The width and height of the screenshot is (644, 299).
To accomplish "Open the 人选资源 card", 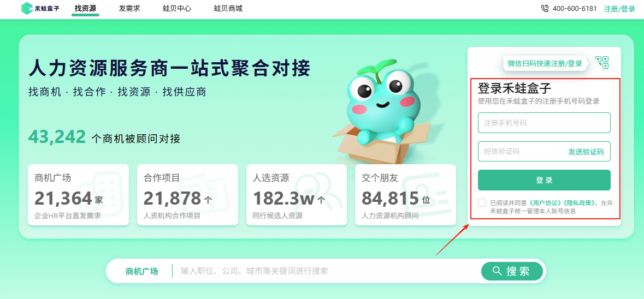I will coord(297,195).
